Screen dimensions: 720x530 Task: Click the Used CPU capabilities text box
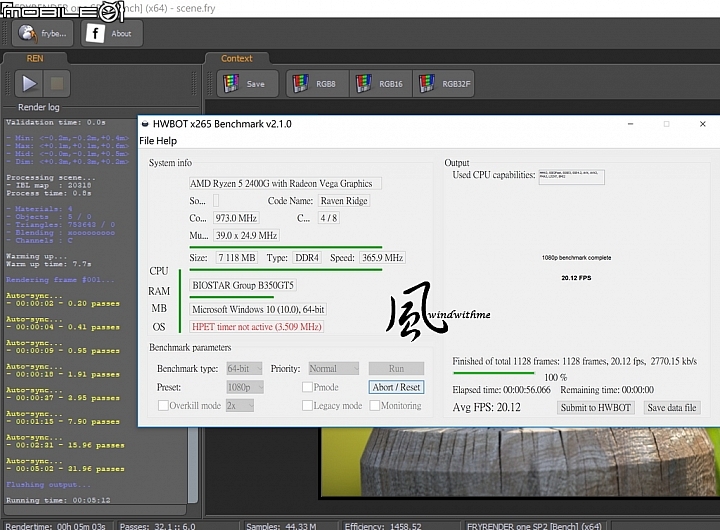click(572, 177)
